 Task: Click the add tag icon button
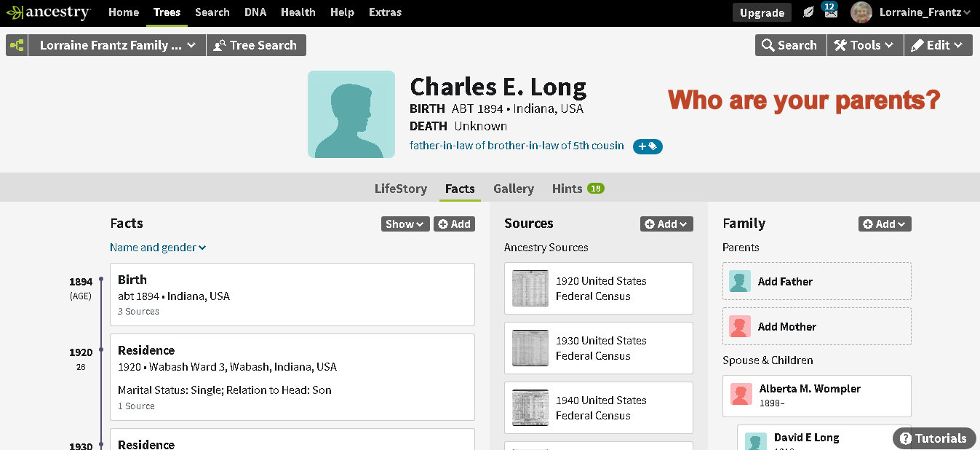click(x=648, y=146)
